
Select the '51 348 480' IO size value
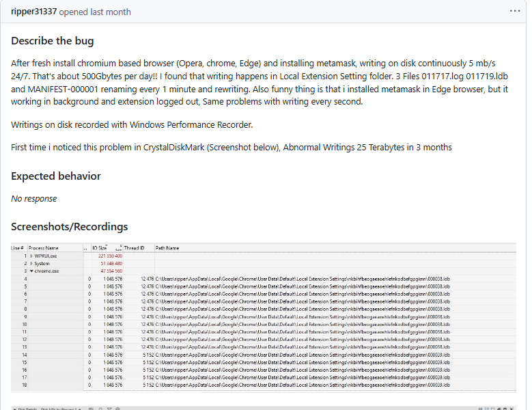[111, 263]
